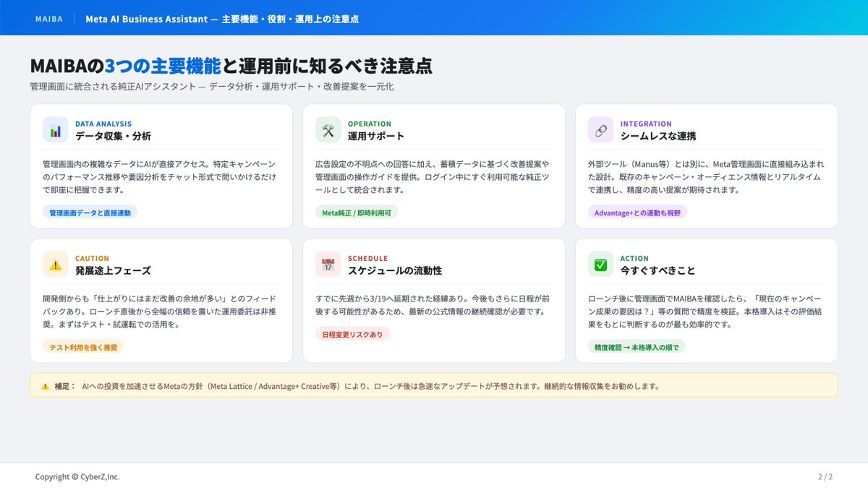Screen dimensions: 868x488
Task: Click the page number 2 / 2
Action: coord(825,477)
